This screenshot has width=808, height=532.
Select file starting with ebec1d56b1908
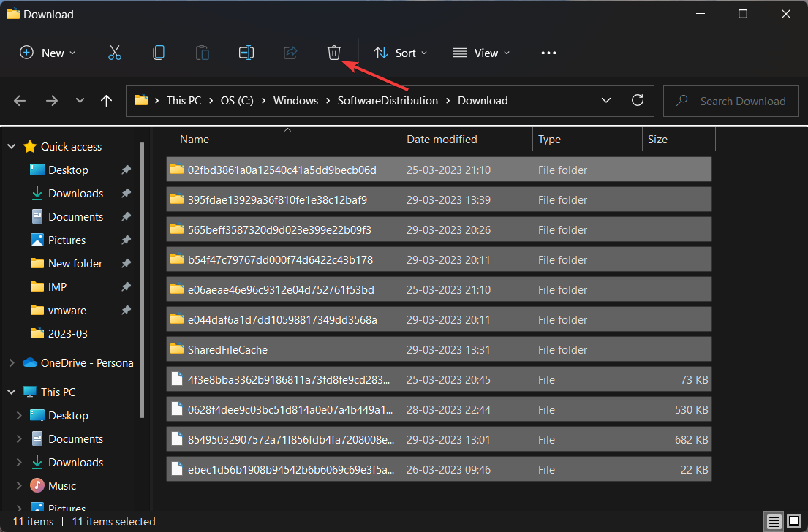pos(439,469)
